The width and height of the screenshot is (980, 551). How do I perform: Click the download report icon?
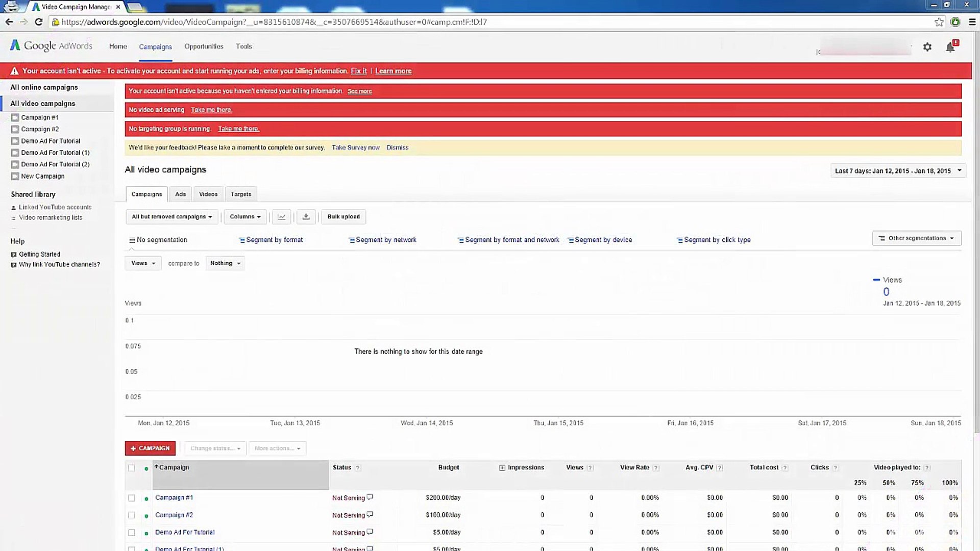pyautogui.click(x=306, y=216)
